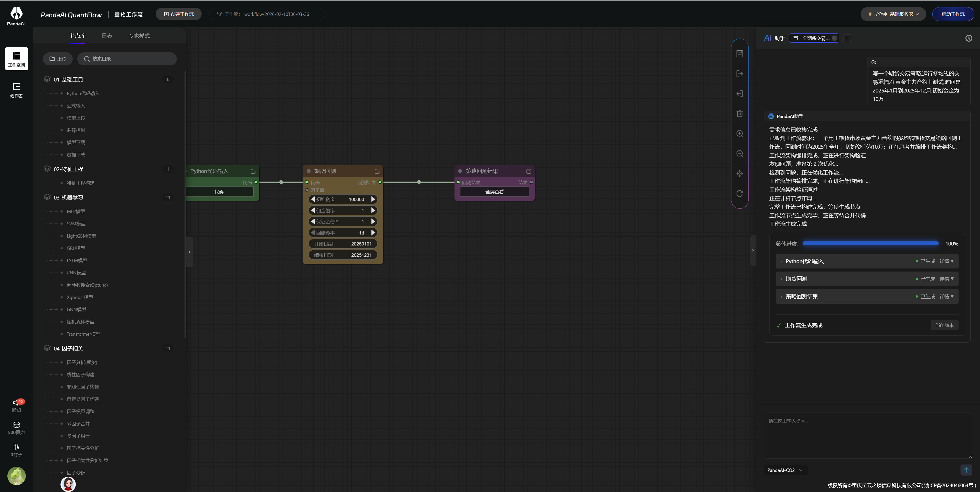The height and width of the screenshot is (492, 980).
Task: Close the 写一个期货交易 chat tab
Action: pos(834,38)
